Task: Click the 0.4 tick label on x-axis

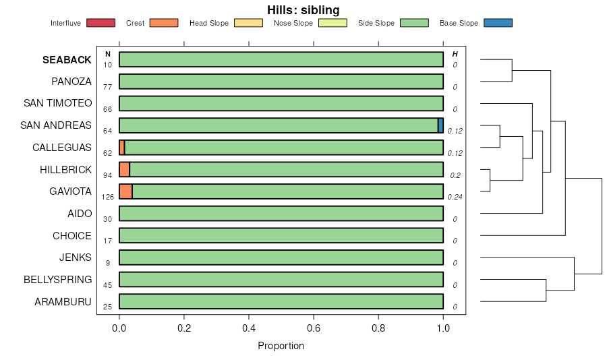Action: (249, 328)
